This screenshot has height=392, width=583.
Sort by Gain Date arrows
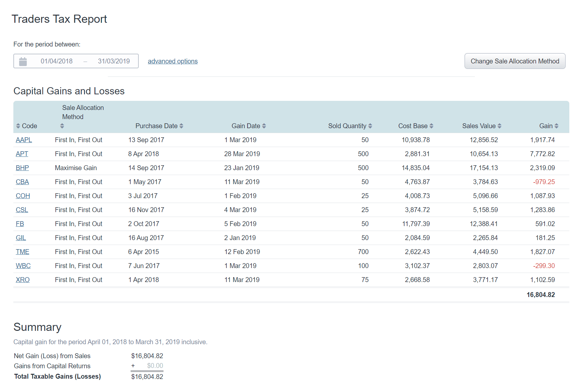tap(264, 126)
